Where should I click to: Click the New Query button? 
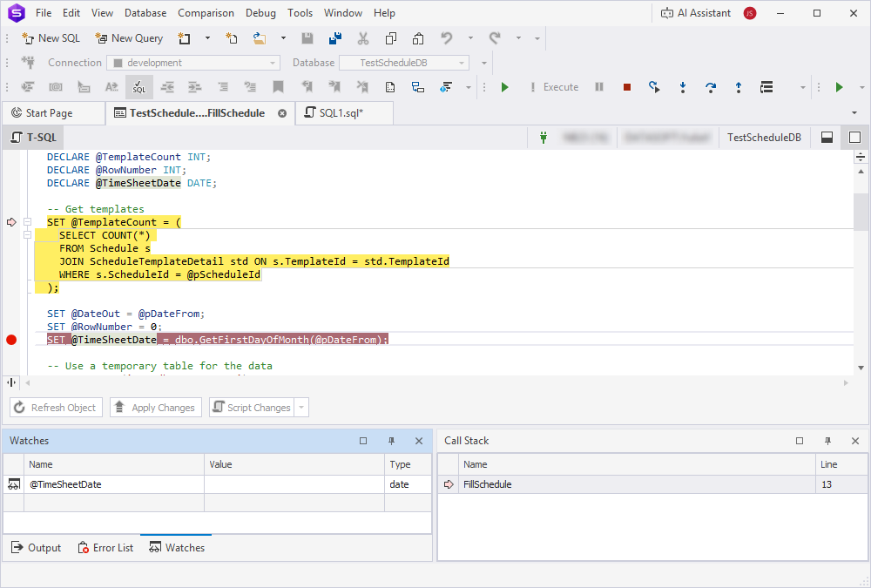[129, 38]
